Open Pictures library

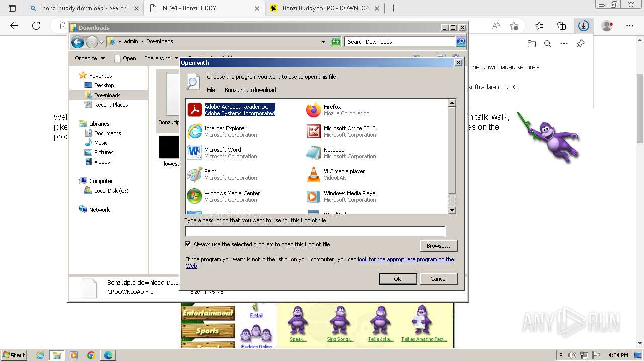104,152
